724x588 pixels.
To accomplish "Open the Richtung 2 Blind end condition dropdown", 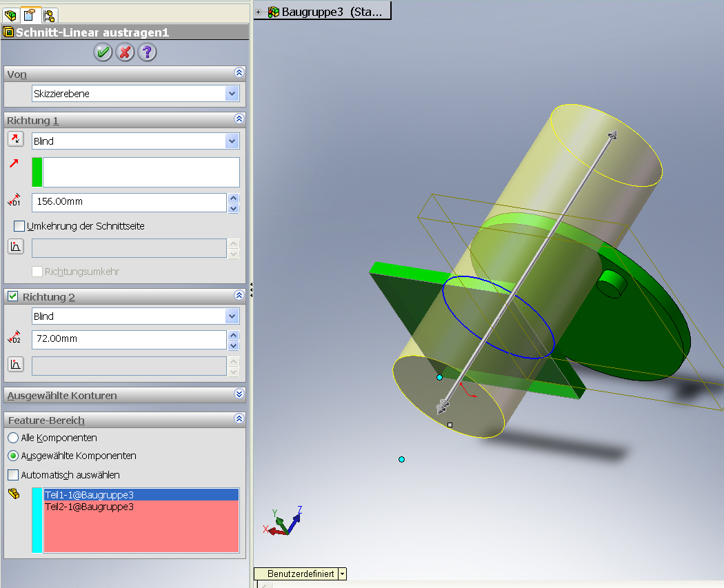I will tap(232, 316).
